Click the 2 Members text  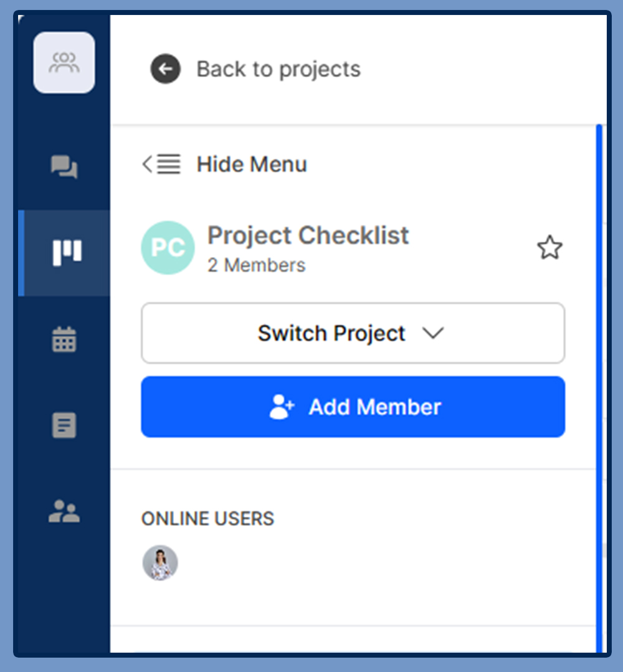pos(257,265)
